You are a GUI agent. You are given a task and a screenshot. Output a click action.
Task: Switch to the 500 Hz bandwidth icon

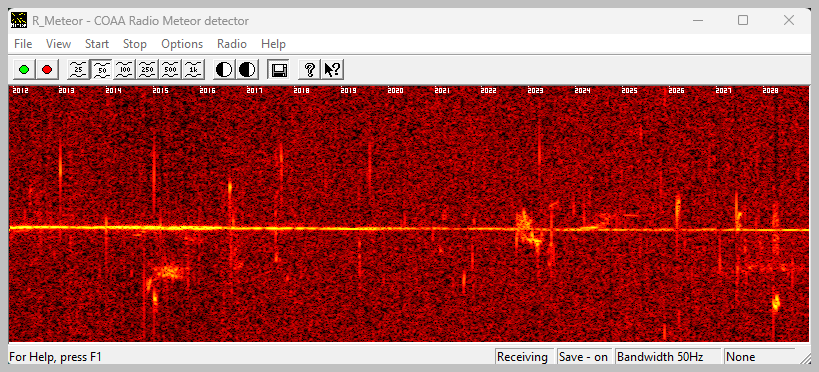(171, 69)
